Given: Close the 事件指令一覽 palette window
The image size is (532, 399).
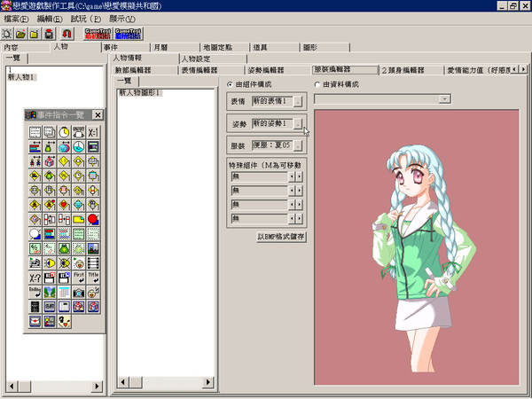Looking at the screenshot, I should (98, 115).
